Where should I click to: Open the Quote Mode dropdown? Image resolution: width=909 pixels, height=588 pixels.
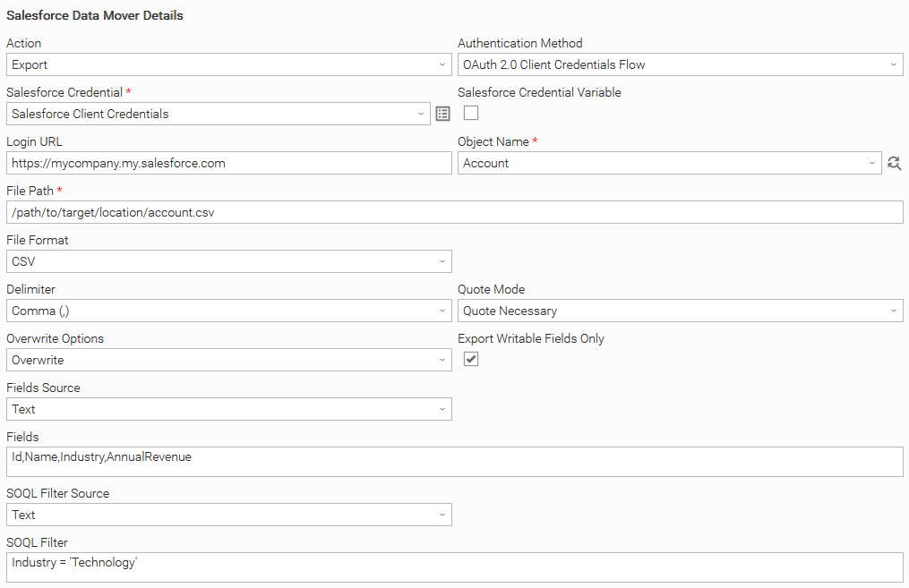pyautogui.click(x=681, y=311)
